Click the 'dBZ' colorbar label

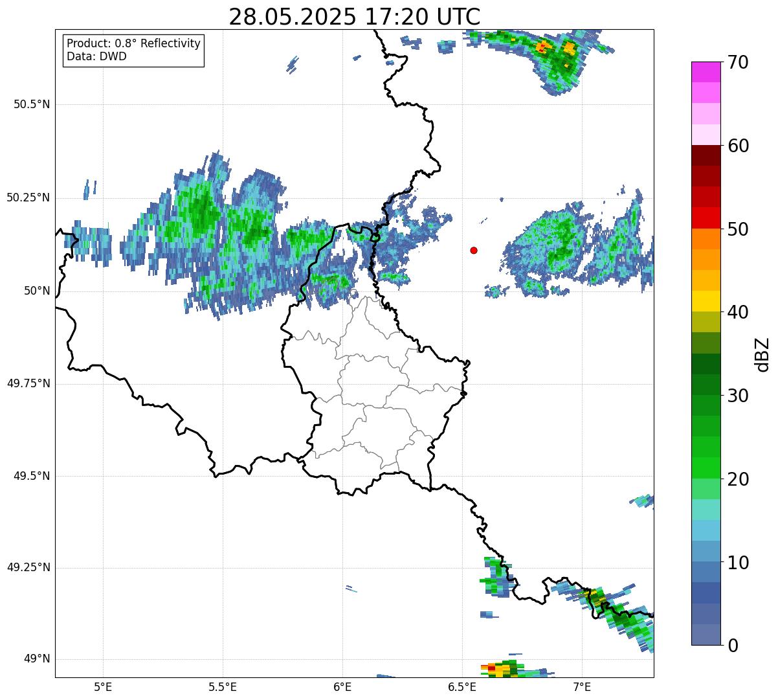[x=762, y=354]
